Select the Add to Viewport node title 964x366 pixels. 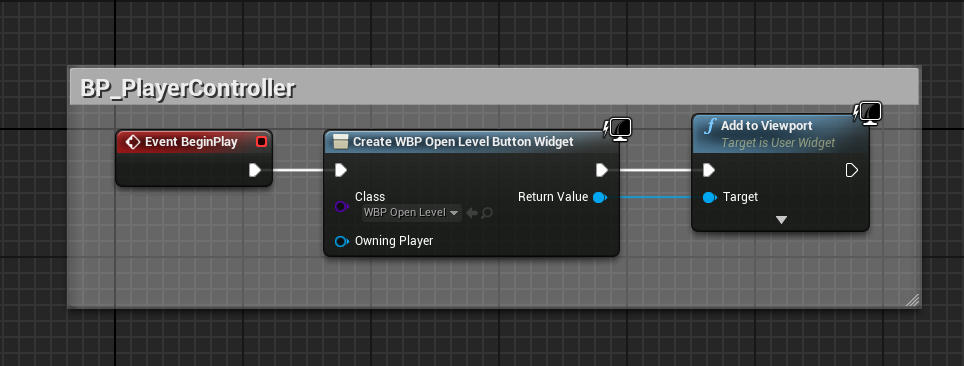[766, 125]
